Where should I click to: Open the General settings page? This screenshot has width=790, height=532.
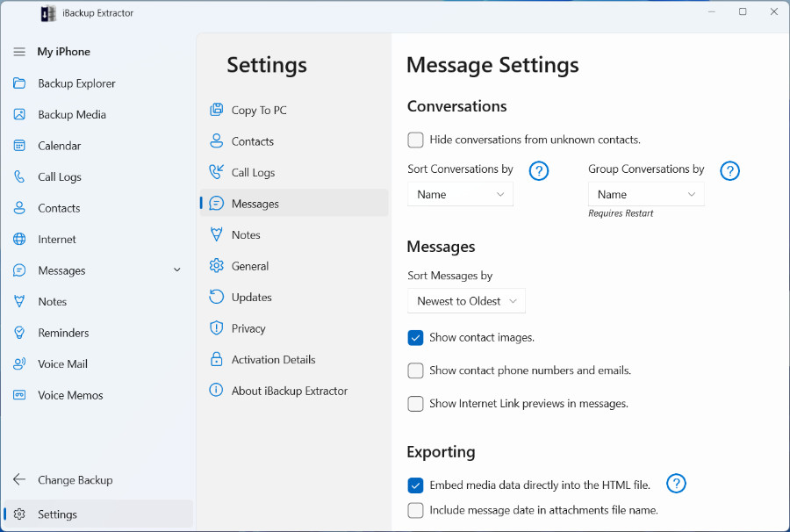[294, 266]
